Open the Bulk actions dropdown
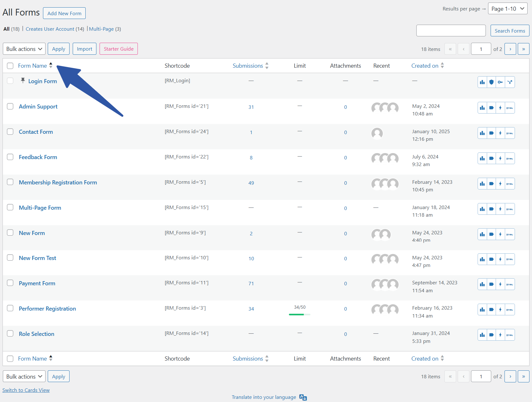The height and width of the screenshot is (402, 532). 24,49
